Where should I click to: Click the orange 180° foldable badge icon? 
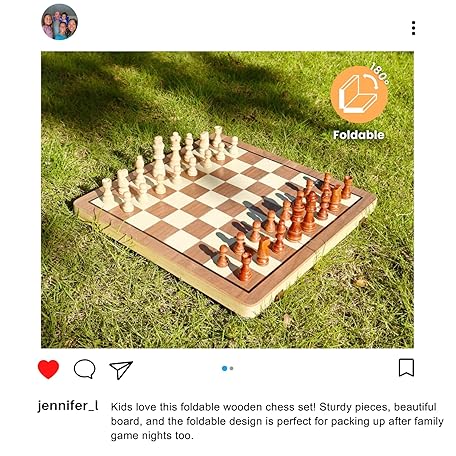pos(359,94)
